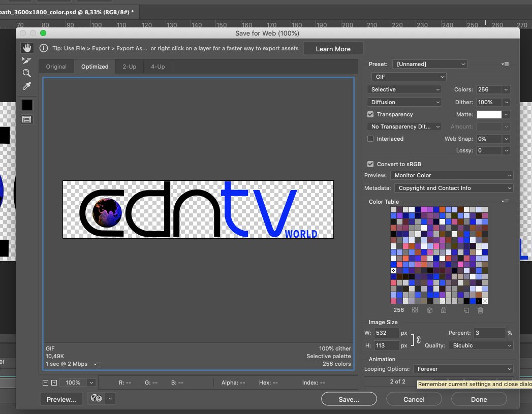Enable the Interlaced checkbox
The height and width of the screenshot is (414, 532).
point(370,139)
